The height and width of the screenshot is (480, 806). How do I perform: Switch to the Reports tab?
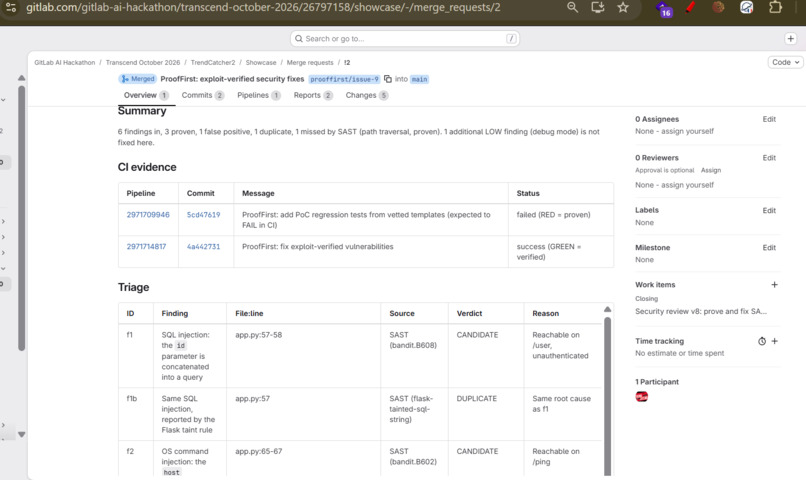click(x=313, y=95)
